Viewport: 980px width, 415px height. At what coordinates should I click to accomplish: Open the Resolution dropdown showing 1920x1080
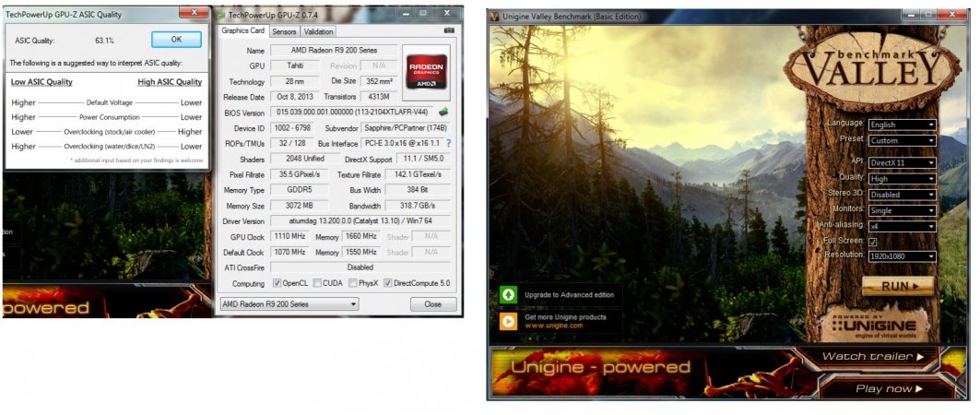[902, 256]
